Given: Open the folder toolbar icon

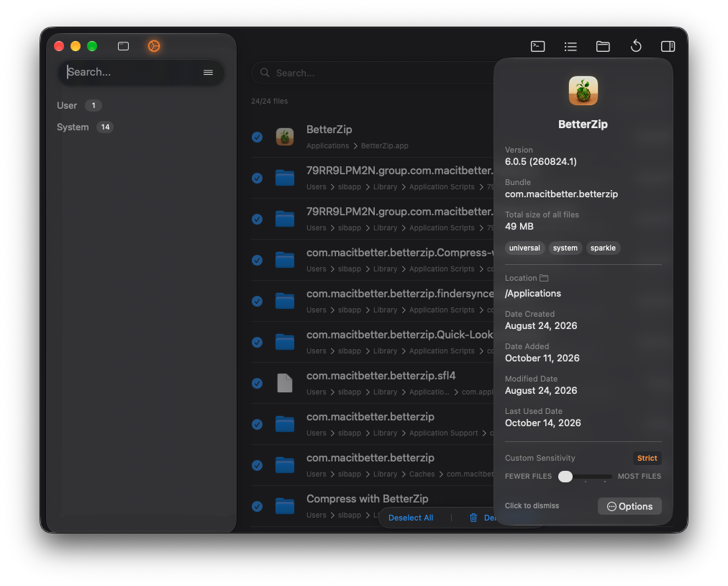Looking at the screenshot, I should (x=603, y=47).
